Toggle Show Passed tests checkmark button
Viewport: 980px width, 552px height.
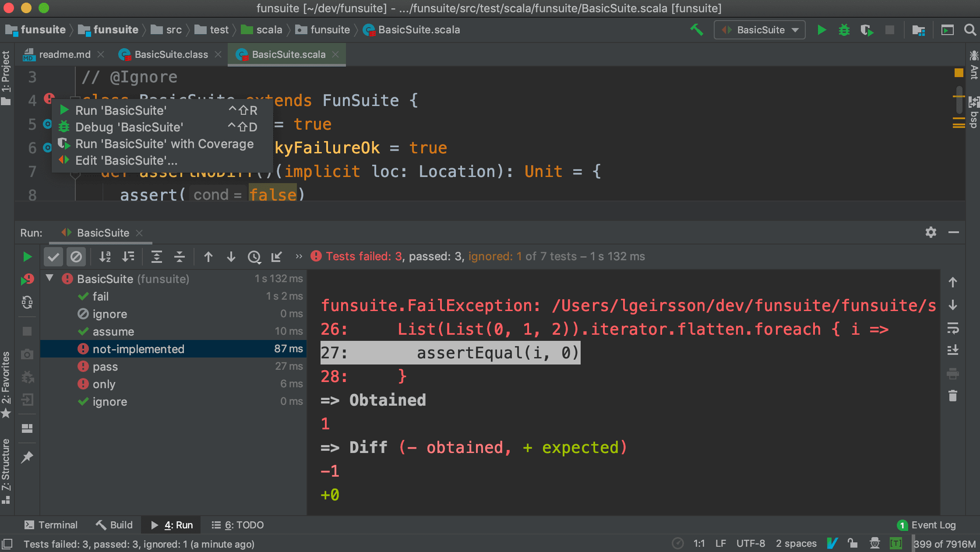(53, 257)
